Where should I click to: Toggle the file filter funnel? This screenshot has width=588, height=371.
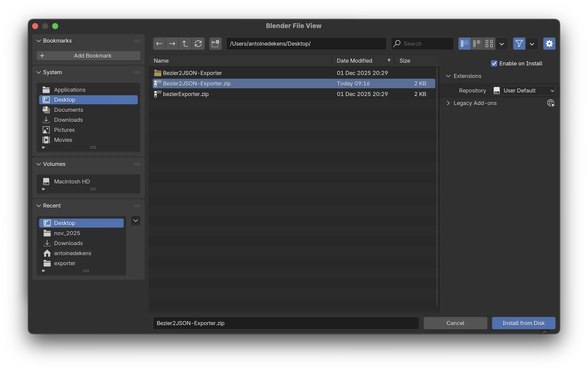click(519, 44)
